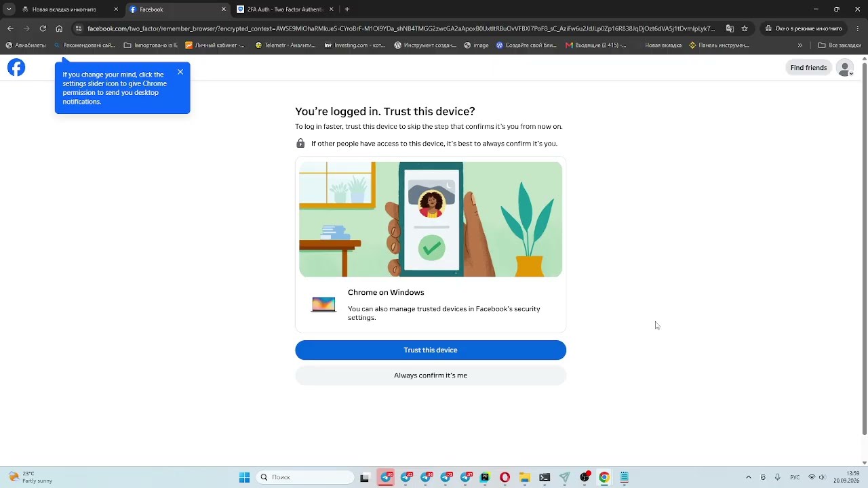The width and height of the screenshot is (868, 488).
Task: Close the Facebook tab
Action: [x=224, y=9]
